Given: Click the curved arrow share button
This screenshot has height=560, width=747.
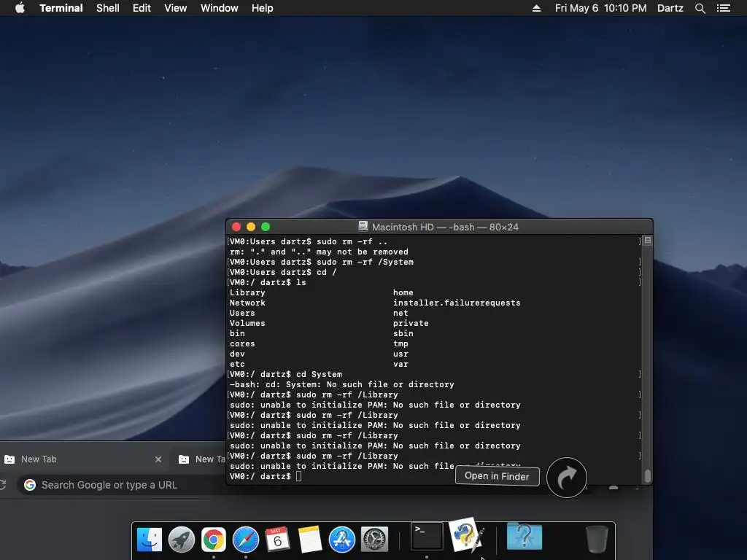Looking at the screenshot, I should 566,478.
